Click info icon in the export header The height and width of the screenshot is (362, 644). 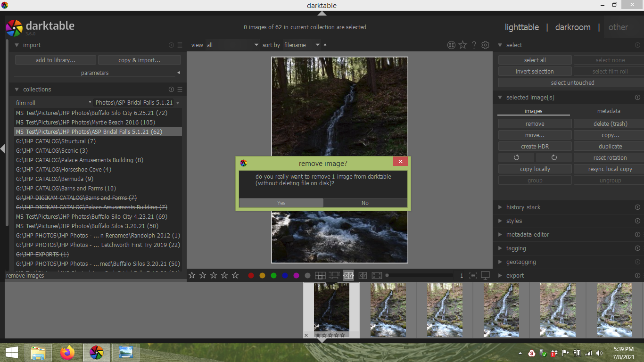coord(637,276)
